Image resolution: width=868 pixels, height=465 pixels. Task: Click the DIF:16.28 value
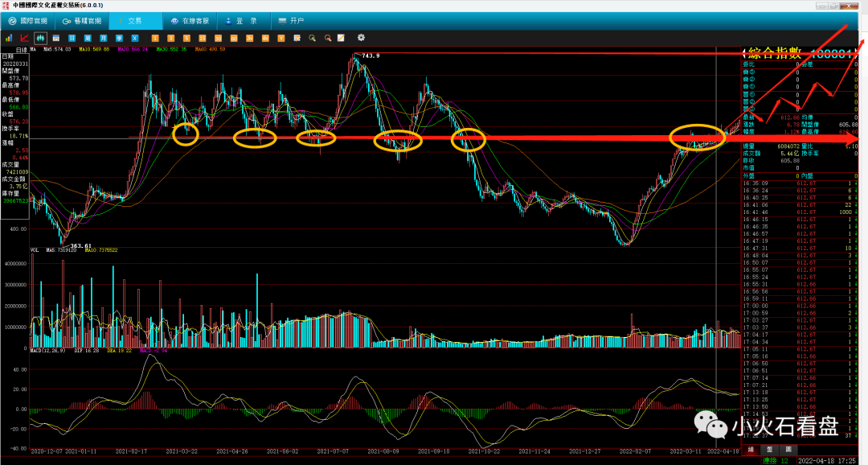86,351
